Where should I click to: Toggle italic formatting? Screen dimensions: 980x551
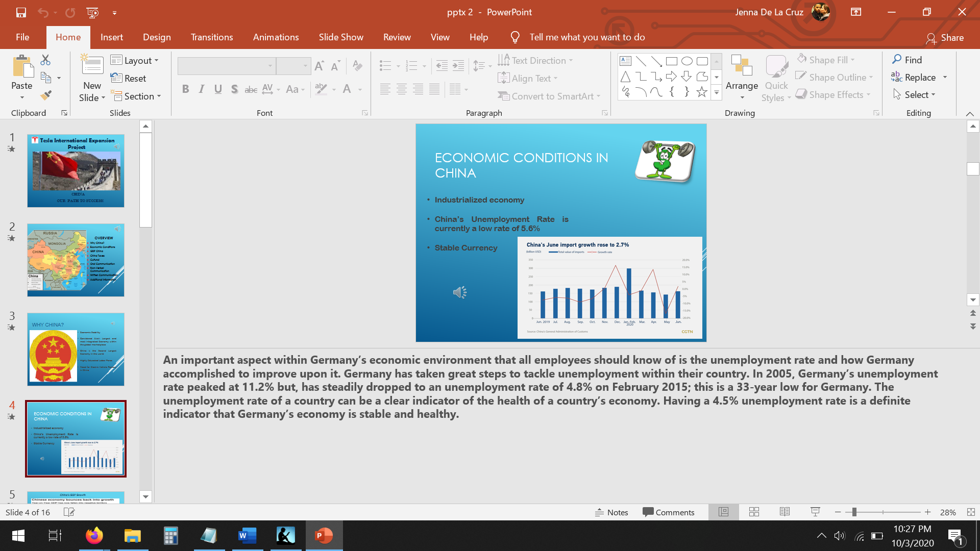point(202,89)
